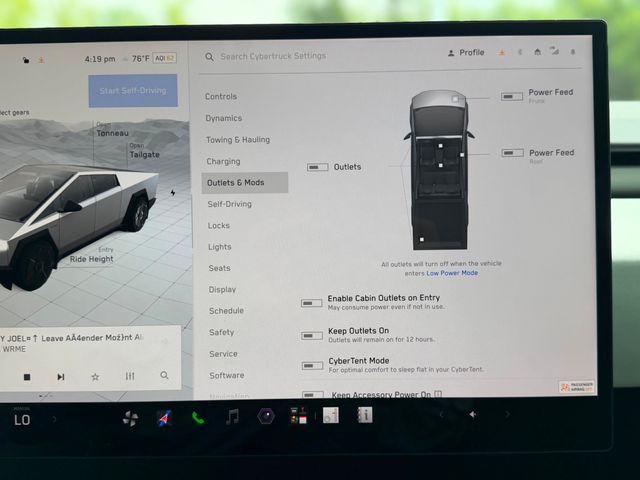
Task: Open the Locks settings section
Action: coord(219,225)
